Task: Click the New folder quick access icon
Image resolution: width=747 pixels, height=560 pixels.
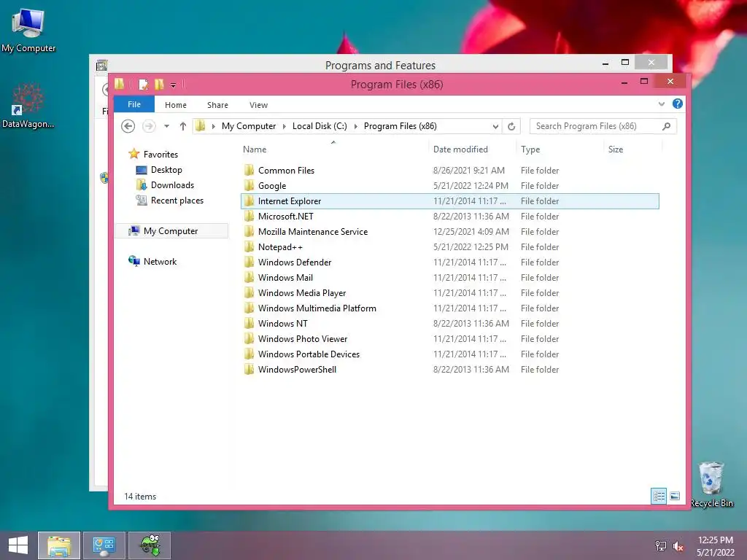Action: [159, 85]
